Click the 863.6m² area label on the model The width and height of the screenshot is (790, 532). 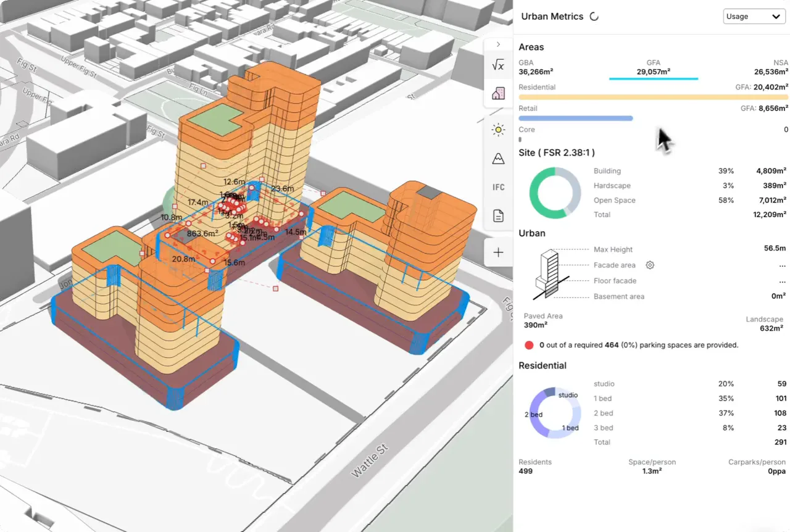click(203, 233)
